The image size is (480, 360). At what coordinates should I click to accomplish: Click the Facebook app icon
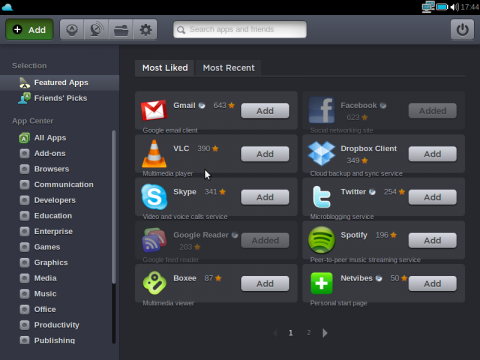[321, 110]
